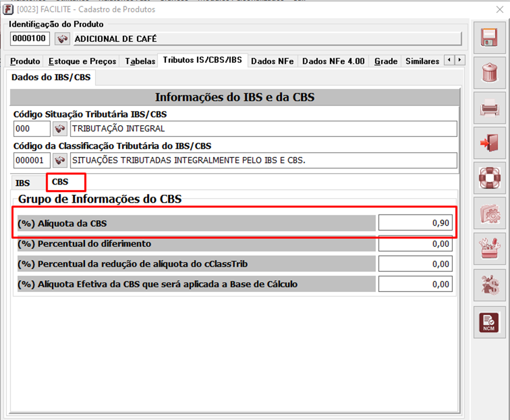Screen dimensions: 510x420
Task: Click the printer icon
Action: [489, 108]
